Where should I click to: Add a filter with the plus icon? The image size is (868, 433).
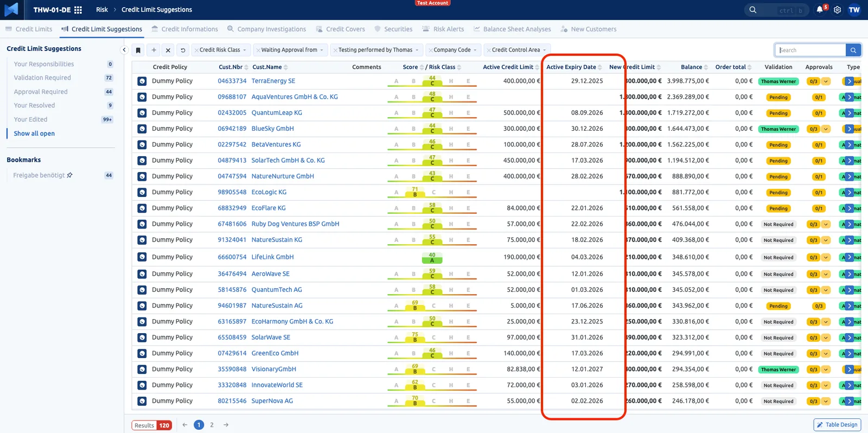point(154,50)
